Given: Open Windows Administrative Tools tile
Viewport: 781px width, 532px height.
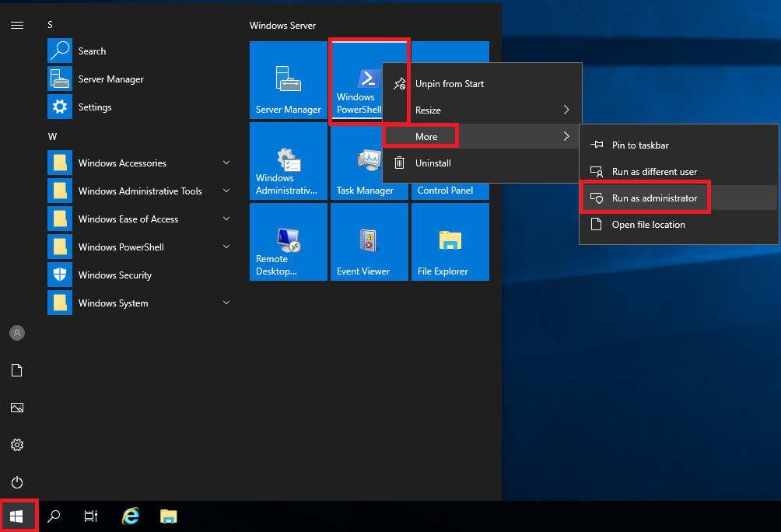Looking at the screenshot, I should [x=289, y=162].
